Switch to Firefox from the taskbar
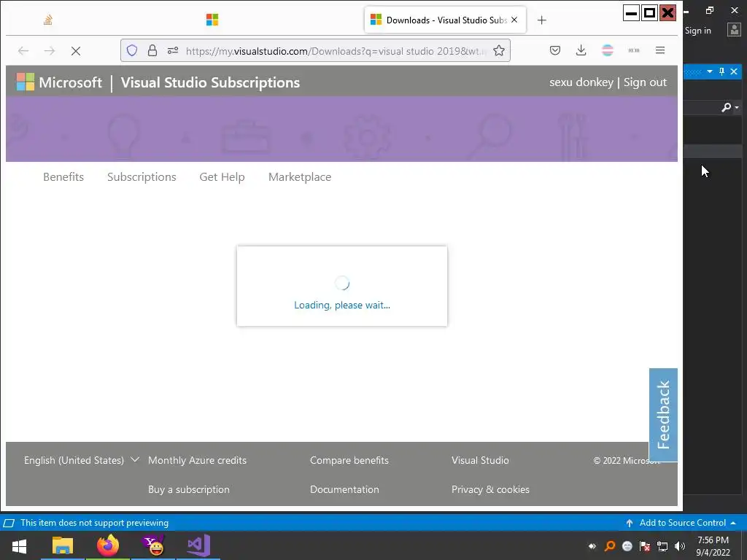Image resolution: width=747 pixels, height=560 pixels. pyautogui.click(x=108, y=546)
